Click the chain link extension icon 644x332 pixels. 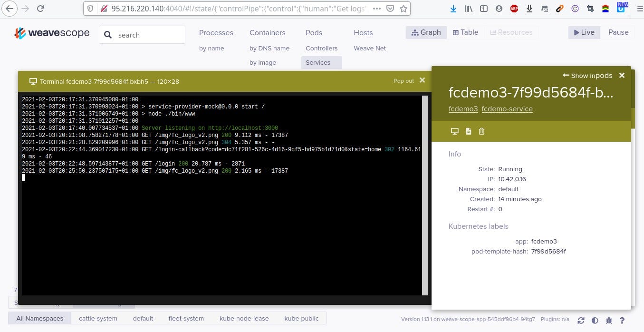pos(560,8)
